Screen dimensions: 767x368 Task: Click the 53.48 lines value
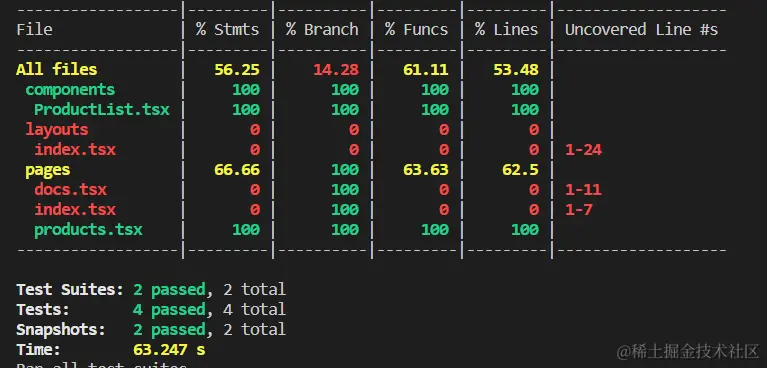[x=516, y=69]
